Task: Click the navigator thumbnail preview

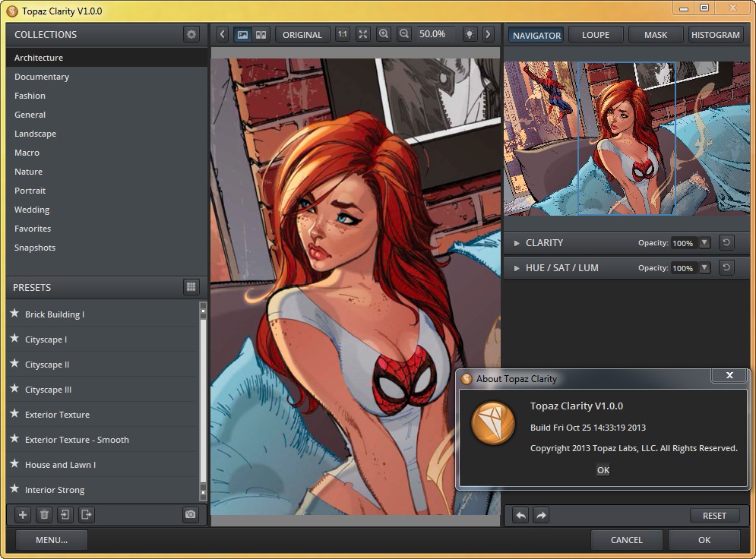Action: (x=627, y=138)
